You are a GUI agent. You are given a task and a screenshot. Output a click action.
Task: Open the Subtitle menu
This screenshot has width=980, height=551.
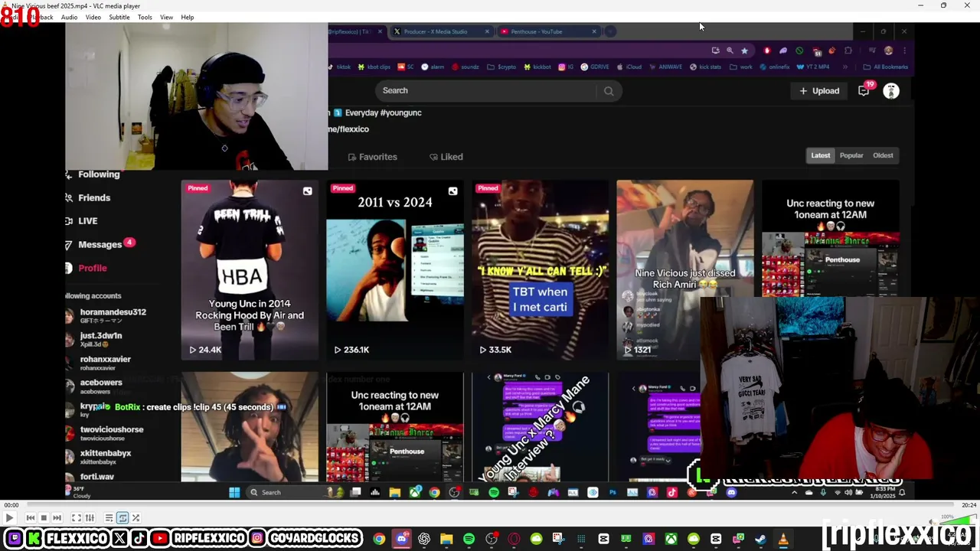click(x=119, y=17)
